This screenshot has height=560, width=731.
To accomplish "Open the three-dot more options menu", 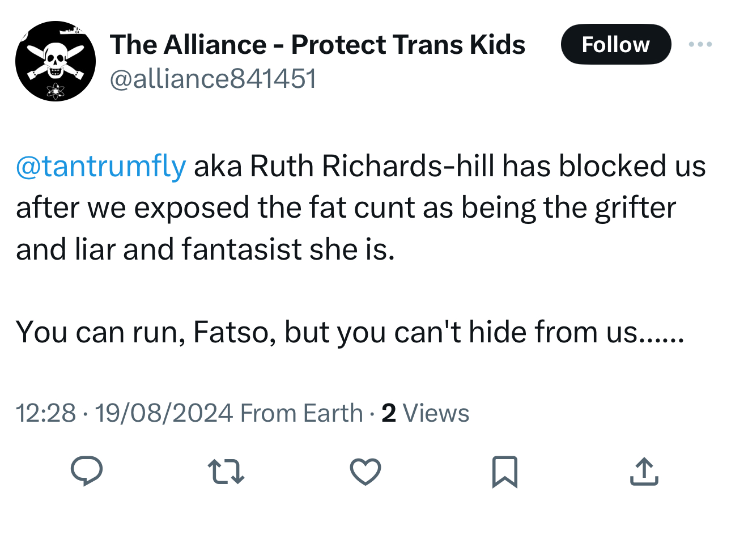I will coord(700,44).
